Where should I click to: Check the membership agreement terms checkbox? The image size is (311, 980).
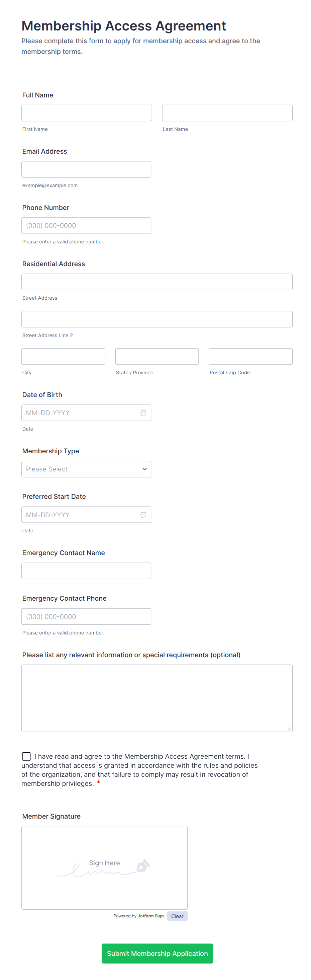(x=26, y=756)
